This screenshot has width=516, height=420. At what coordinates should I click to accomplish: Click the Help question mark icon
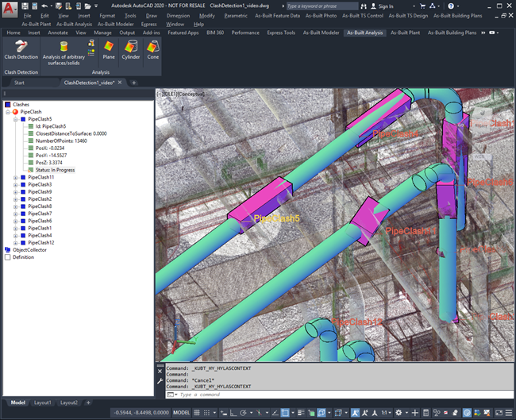(x=451, y=6)
